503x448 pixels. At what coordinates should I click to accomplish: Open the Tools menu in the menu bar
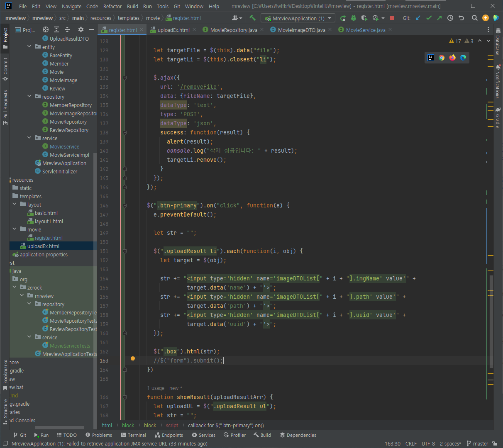point(162,6)
